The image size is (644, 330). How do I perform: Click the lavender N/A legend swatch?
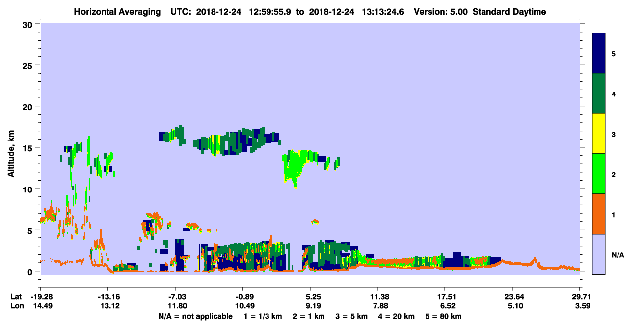tap(599, 254)
